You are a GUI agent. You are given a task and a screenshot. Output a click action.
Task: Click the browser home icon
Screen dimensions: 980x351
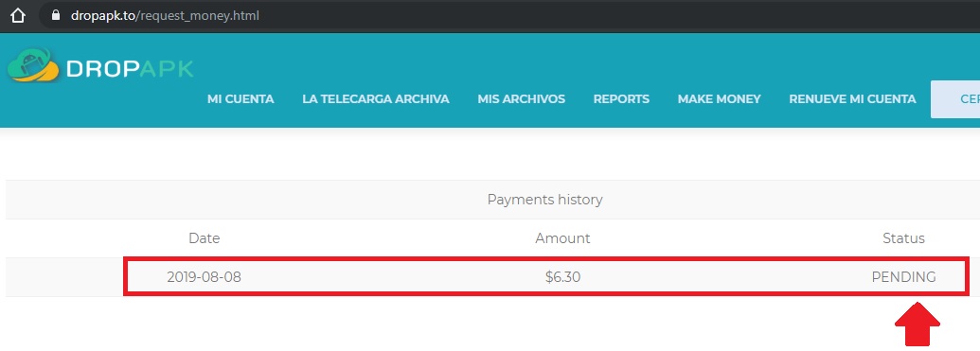point(17,16)
